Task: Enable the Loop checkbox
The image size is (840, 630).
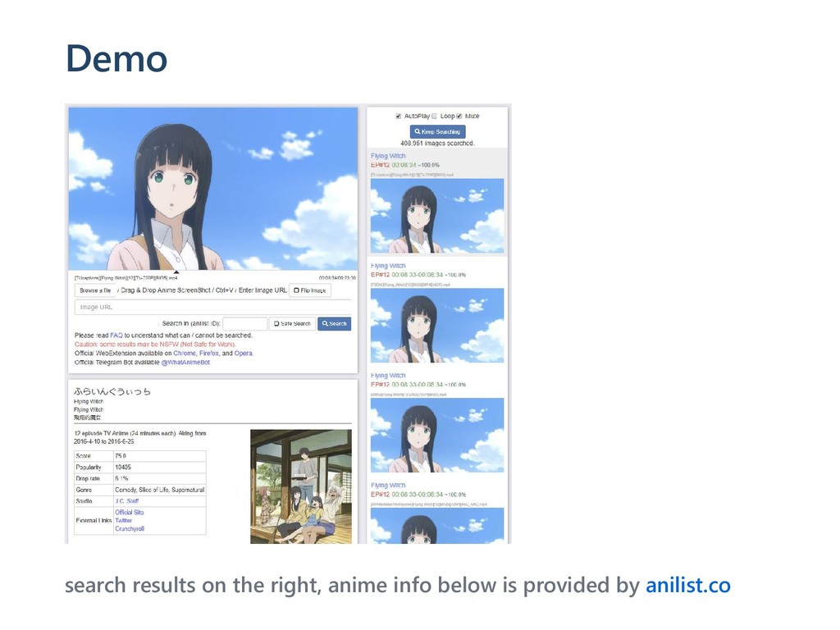Action: point(435,116)
